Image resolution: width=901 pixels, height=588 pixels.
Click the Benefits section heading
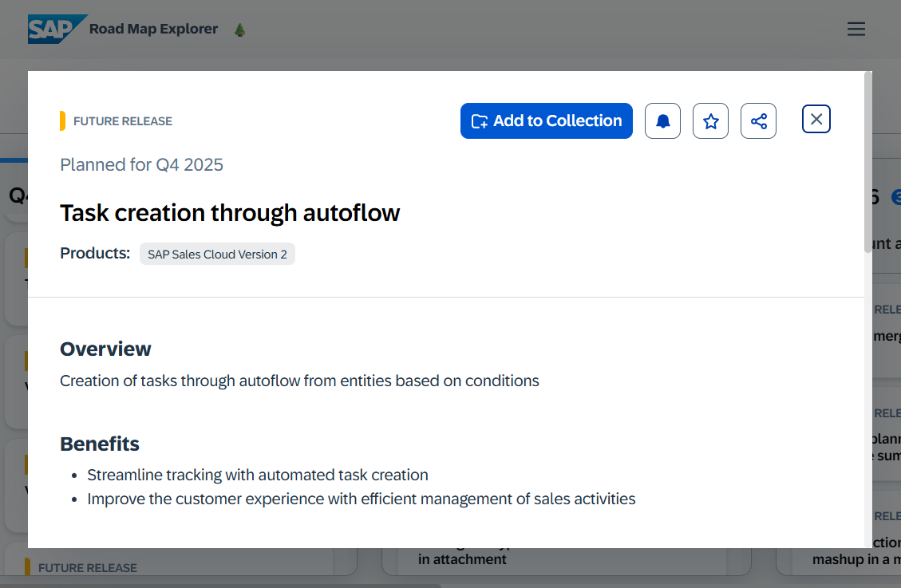pos(100,444)
